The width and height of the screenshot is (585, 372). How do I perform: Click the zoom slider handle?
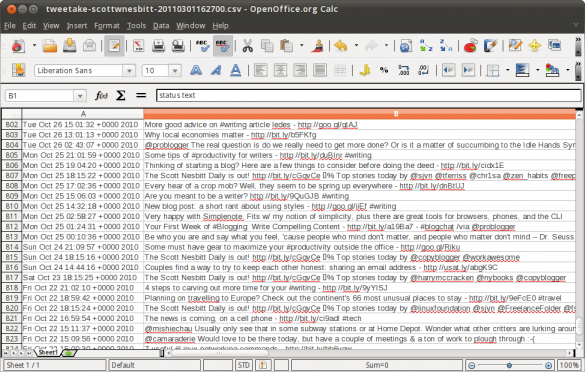(x=509, y=365)
